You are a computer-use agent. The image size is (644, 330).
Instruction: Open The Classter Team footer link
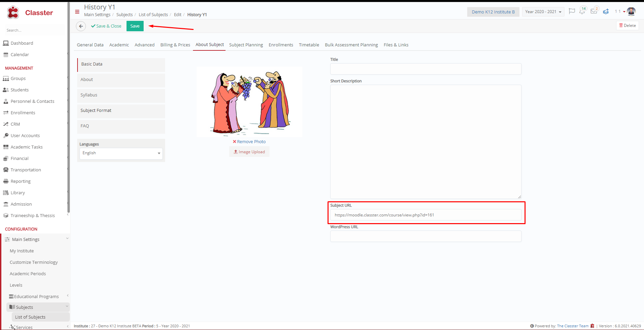pyautogui.click(x=573, y=326)
